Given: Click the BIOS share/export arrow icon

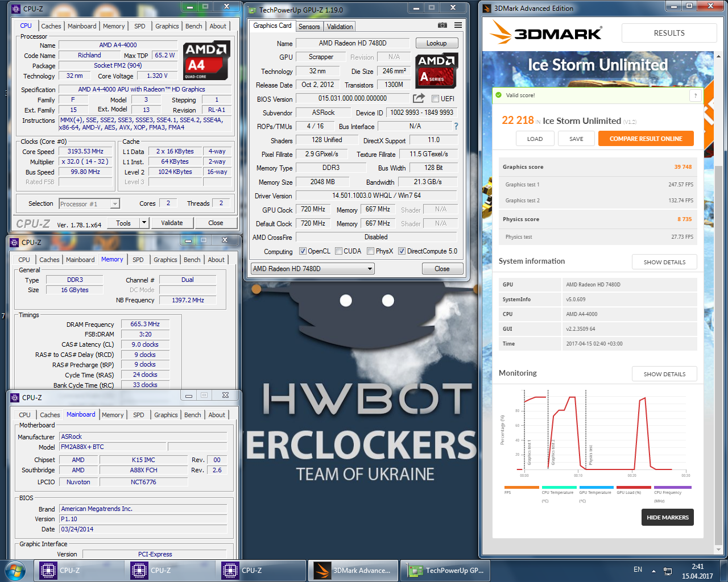Looking at the screenshot, I should coord(419,98).
